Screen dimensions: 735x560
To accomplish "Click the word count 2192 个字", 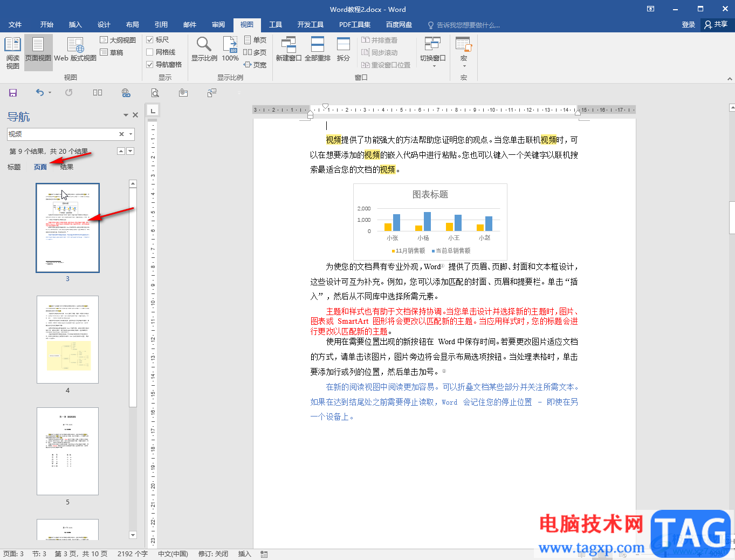I will click(133, 554).
